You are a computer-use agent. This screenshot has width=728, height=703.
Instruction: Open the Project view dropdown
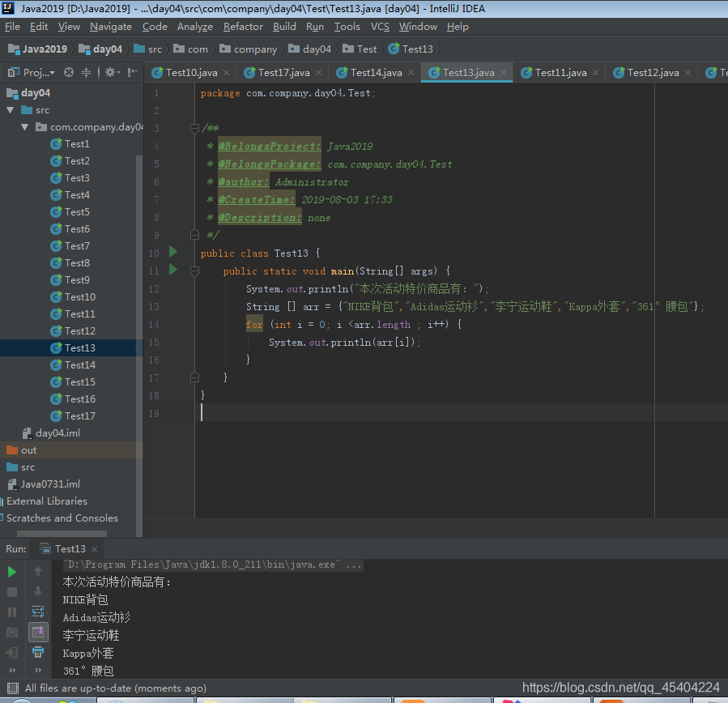32,72
